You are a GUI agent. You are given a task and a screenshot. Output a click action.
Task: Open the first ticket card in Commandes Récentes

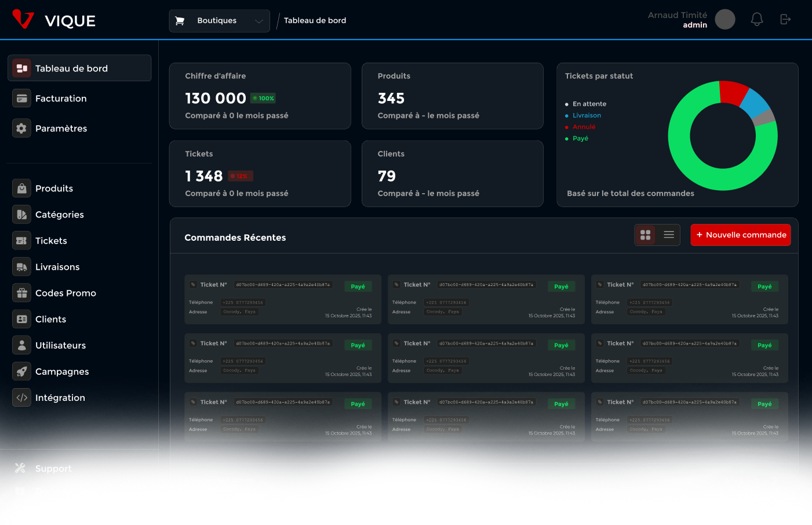click(x=282, y=300)
